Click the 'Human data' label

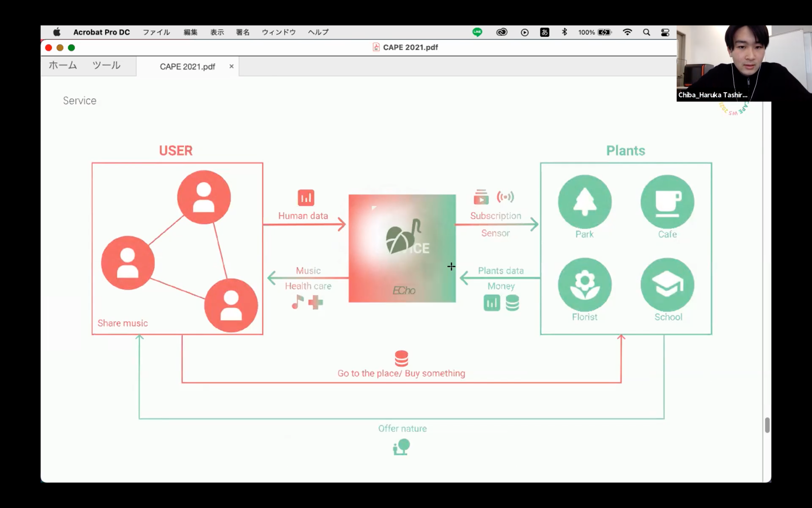click(303, 216)
